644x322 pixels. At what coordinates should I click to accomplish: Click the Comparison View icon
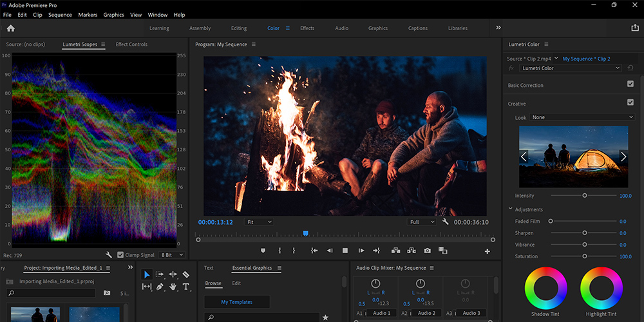pyautogui.click(x=443, y=251)
